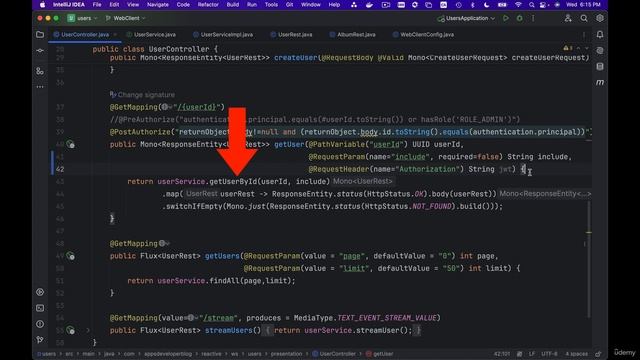Open the Commit tool window
Image resolution: width=640 pixels, height=360 pixels.
40,51
